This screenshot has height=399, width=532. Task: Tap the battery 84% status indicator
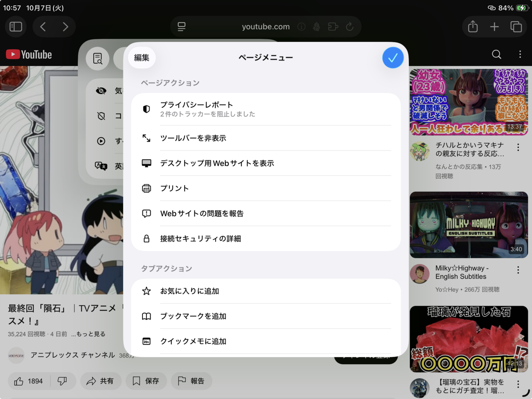(512, 8)
